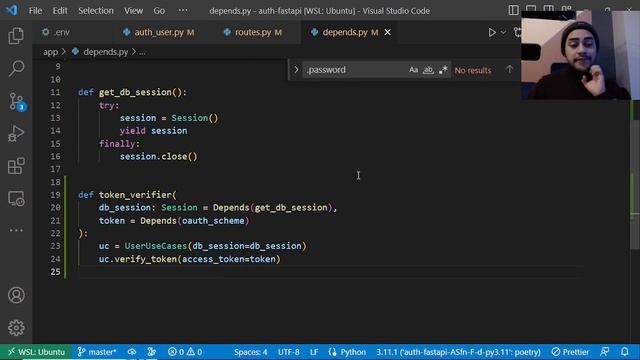Open run options dropdown arrow
640x360 pixels.
(503, 32)
